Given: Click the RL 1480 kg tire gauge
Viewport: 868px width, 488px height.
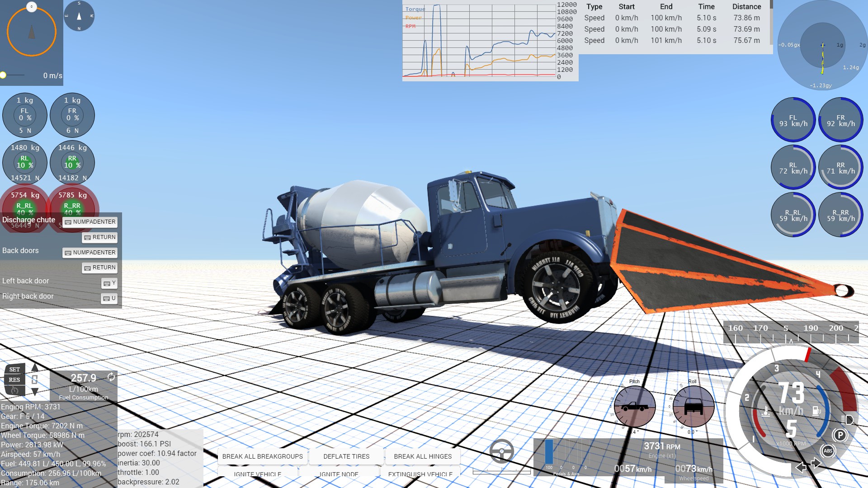Looking at the screenshot, I should (x=25, y=163).
